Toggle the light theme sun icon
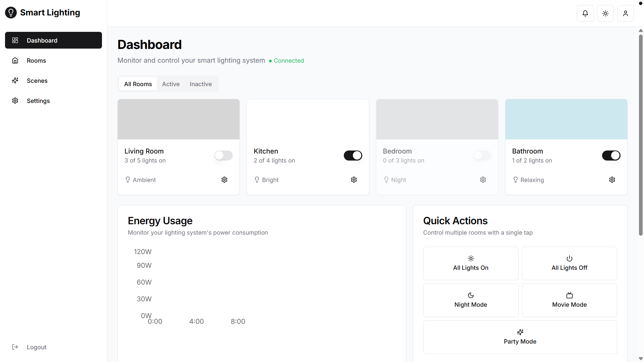 [605, 13]
